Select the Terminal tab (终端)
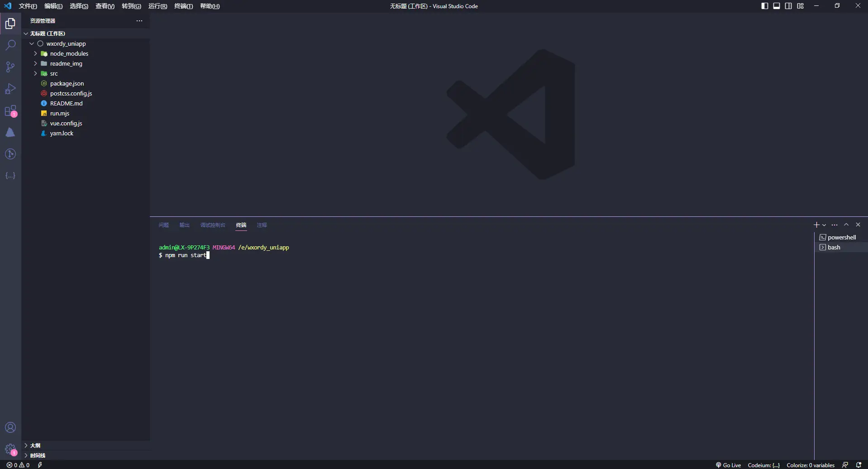The width and height of the screenshot is (868, 469). tap(241, 225)
